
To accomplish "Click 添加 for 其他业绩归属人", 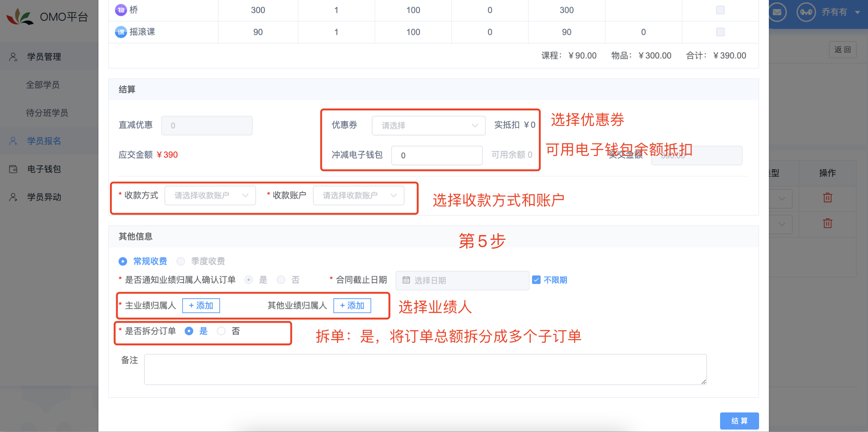I will coord(352,306).
